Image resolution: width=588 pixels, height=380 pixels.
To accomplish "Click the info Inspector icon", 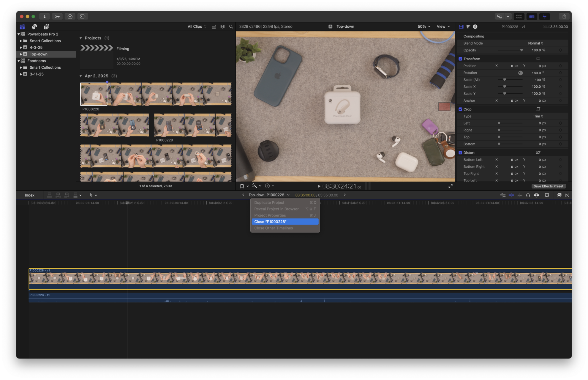I will coord(475,26).
